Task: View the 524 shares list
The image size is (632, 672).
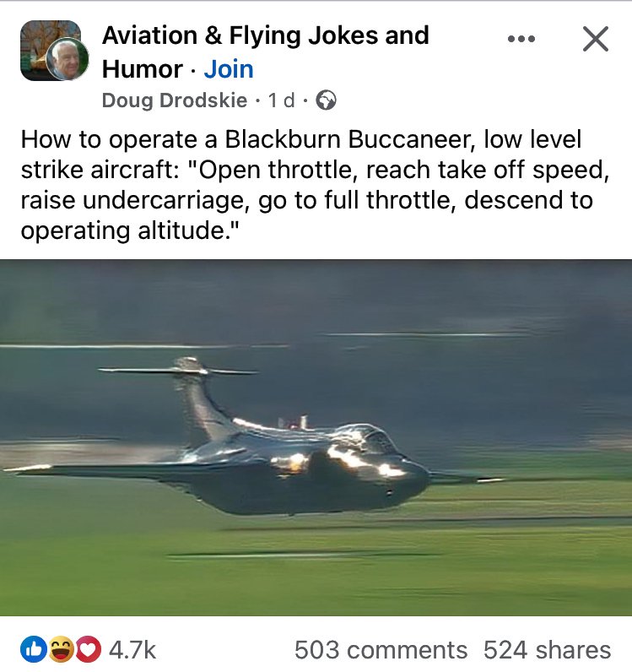Action: coord(547,650)
